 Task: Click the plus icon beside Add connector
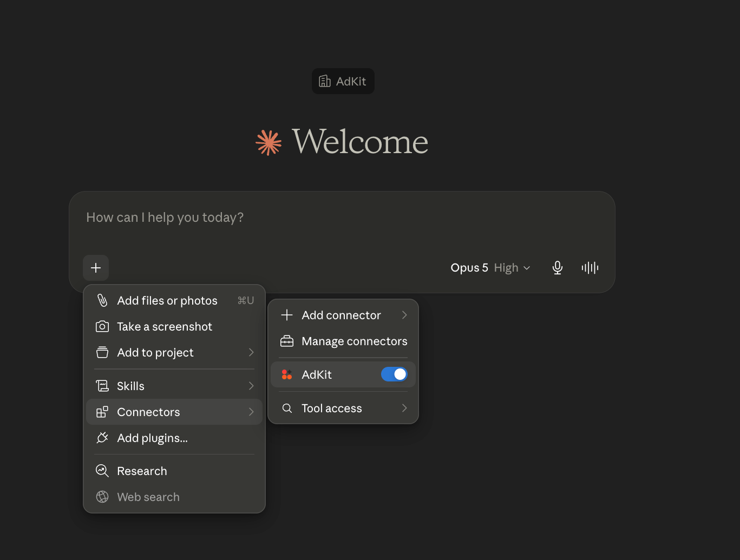pyautogui.click(x=287, y=315)
